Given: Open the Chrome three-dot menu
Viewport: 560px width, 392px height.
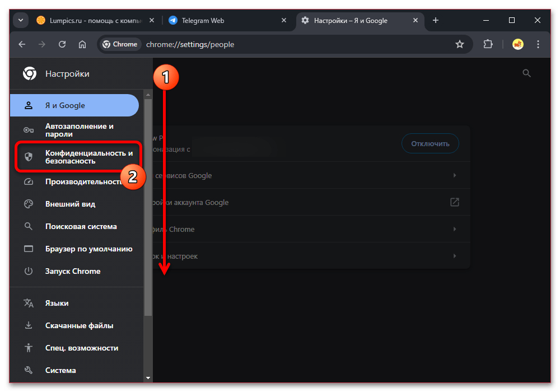Looking at the screenshot, I should (x=538, y=44).
